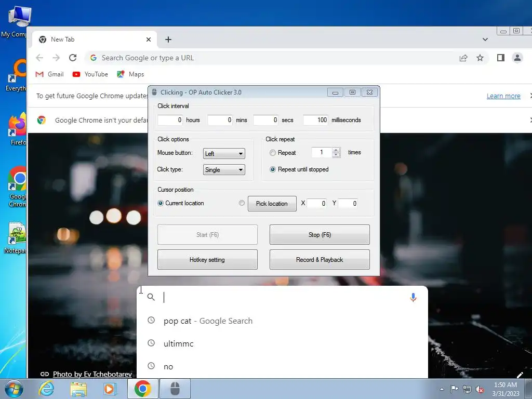
Task: Click the Stop (F6) button
Action: [320, 234]
